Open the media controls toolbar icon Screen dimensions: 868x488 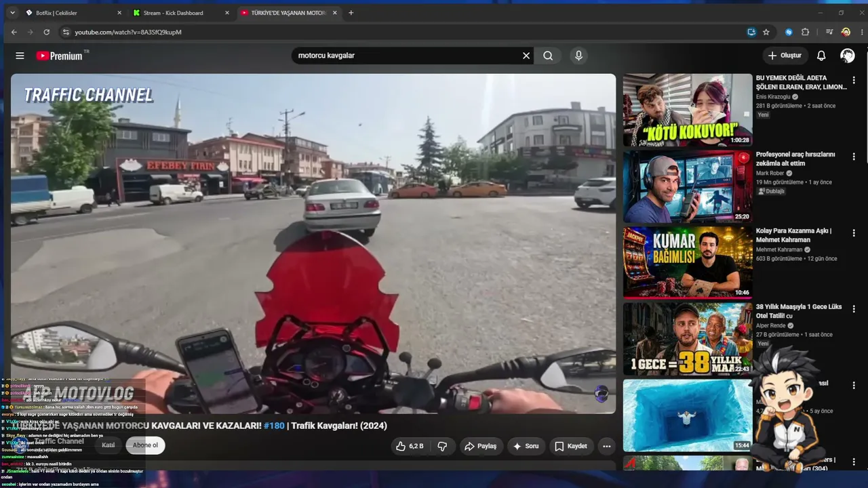point(829,32)
